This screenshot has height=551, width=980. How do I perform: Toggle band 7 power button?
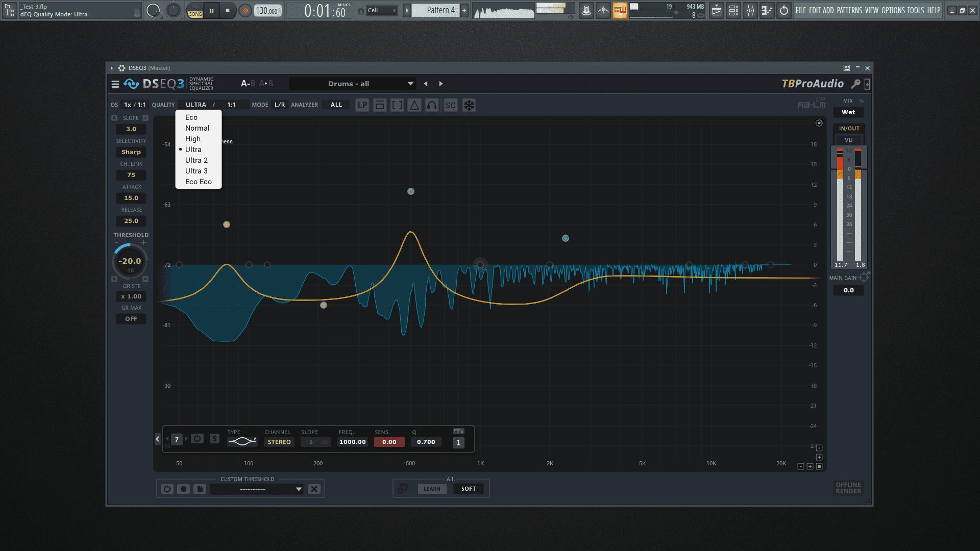point(198,439)
